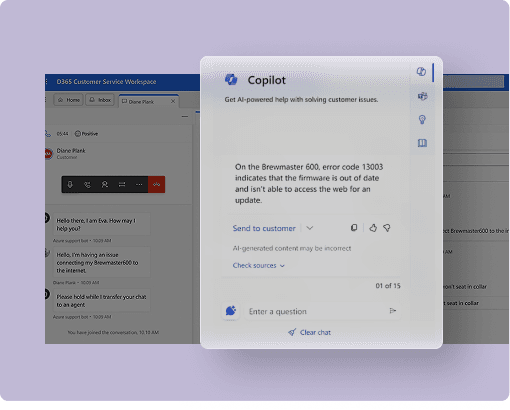510x410 pixels.
Task: Click Clear chat
Action: 310,332
